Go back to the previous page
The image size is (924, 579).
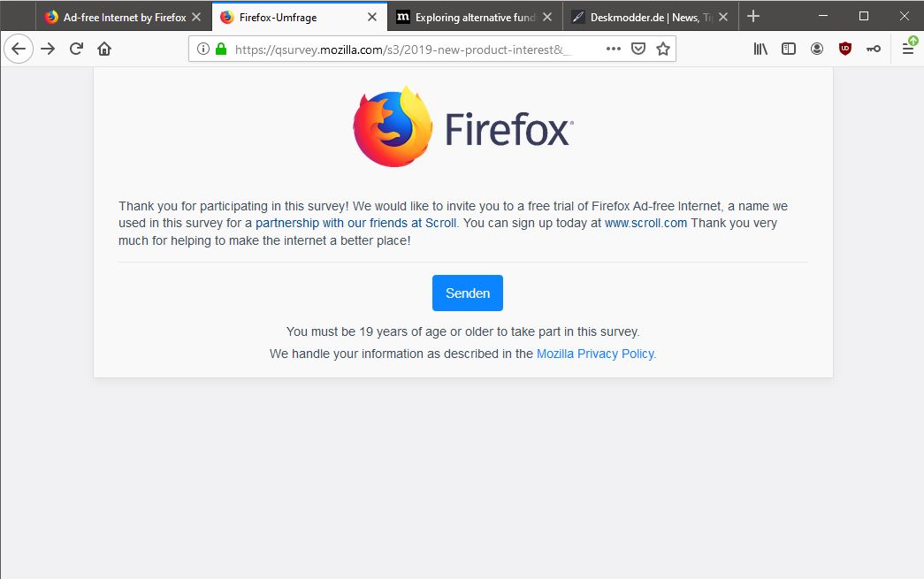click(19, 49)
